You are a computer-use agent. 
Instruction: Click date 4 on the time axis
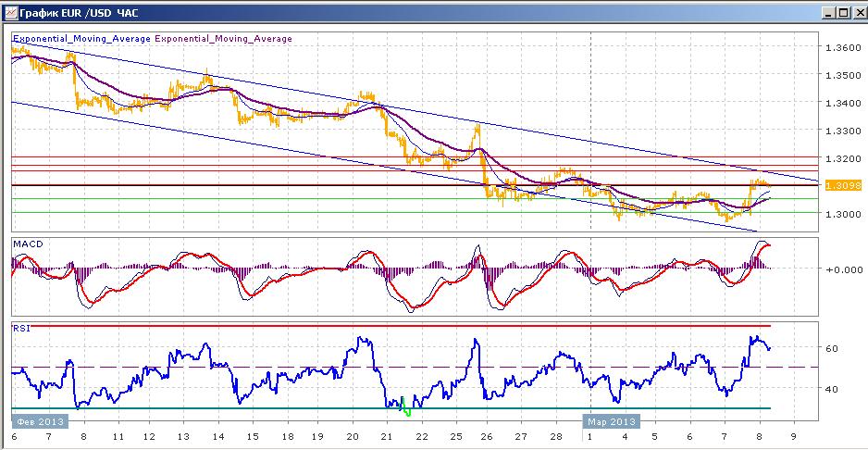point(625,436)
